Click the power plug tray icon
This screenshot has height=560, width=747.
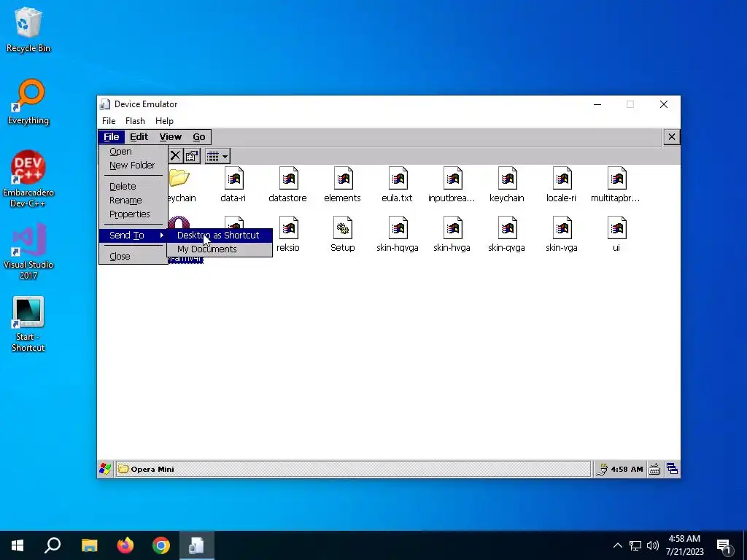coord(602,470)
